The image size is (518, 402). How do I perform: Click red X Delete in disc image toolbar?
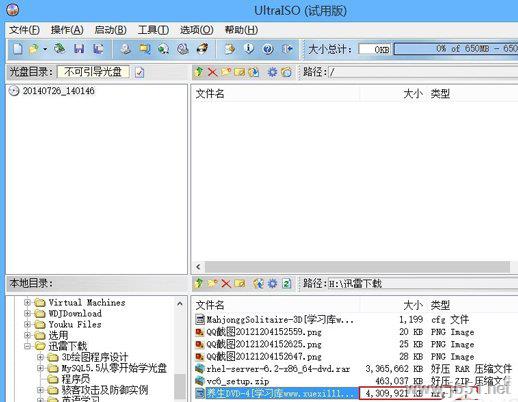coord(212,72)
